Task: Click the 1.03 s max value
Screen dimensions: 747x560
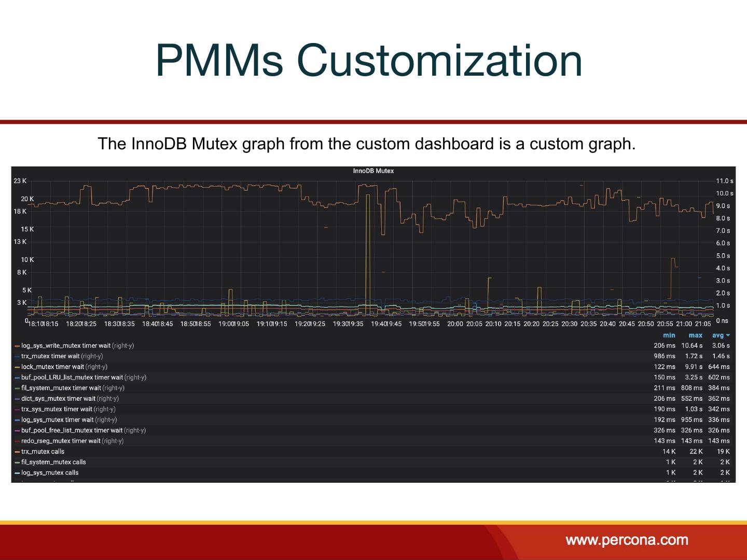Action: coord(694,409)
